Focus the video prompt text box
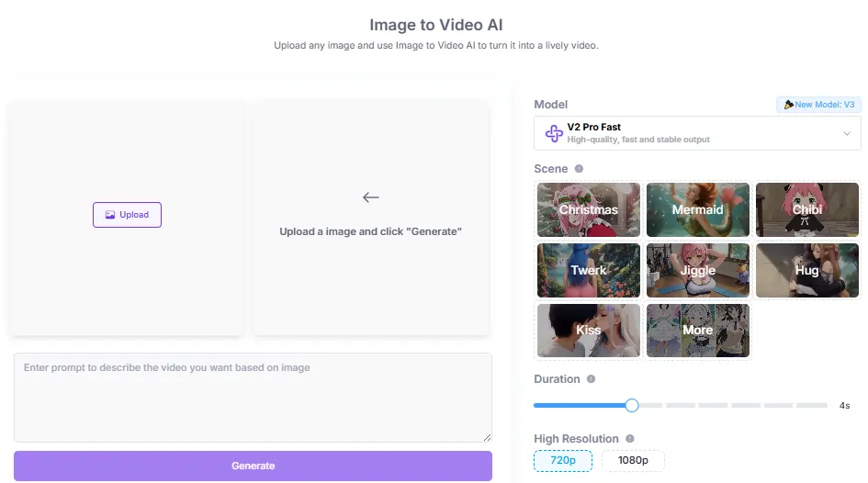 click(x=253, y=398)
